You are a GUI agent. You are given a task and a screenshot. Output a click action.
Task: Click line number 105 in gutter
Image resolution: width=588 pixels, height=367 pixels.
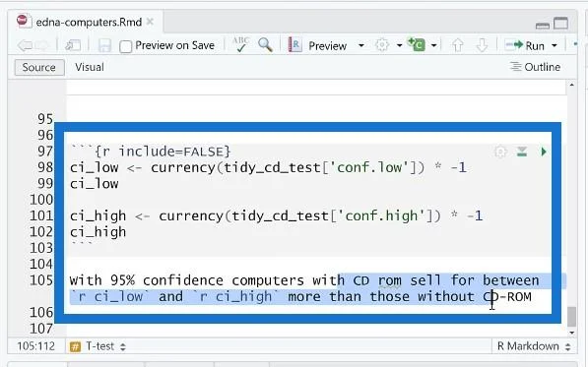click(41, 280)
